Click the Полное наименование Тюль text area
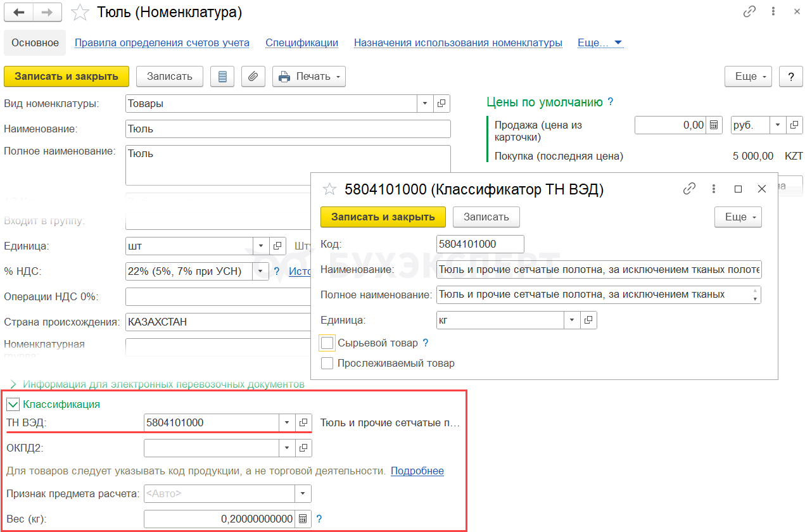The height and width of the screenshot is (532, 805). click(x=288, y=165)
